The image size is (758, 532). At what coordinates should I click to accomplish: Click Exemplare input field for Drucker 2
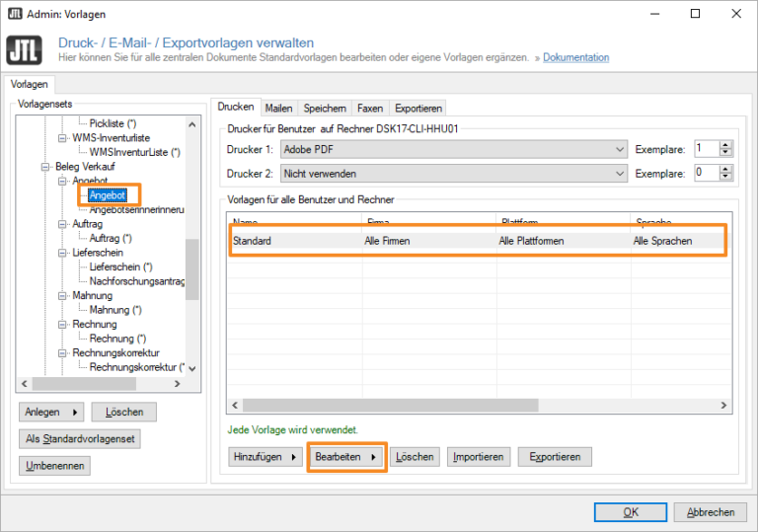pyautogui.click(x=706, y=173)
